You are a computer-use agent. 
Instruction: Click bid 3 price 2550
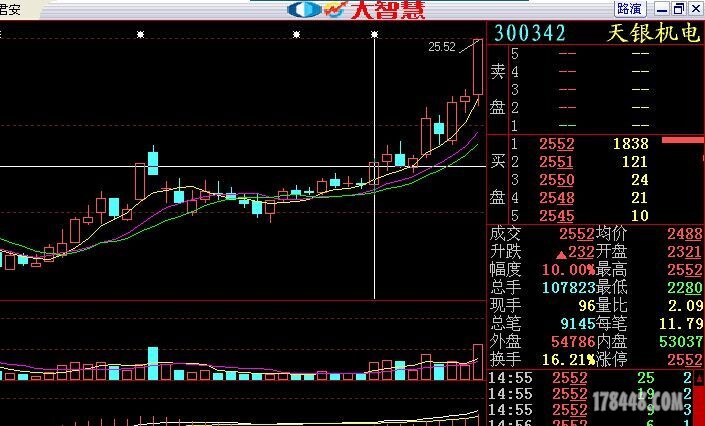557,180
